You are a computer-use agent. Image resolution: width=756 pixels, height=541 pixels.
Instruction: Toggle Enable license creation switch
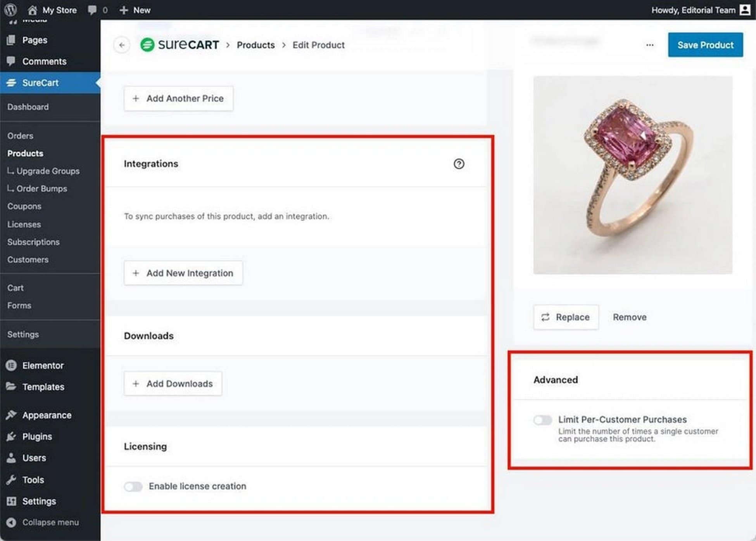tap(133, 486)
